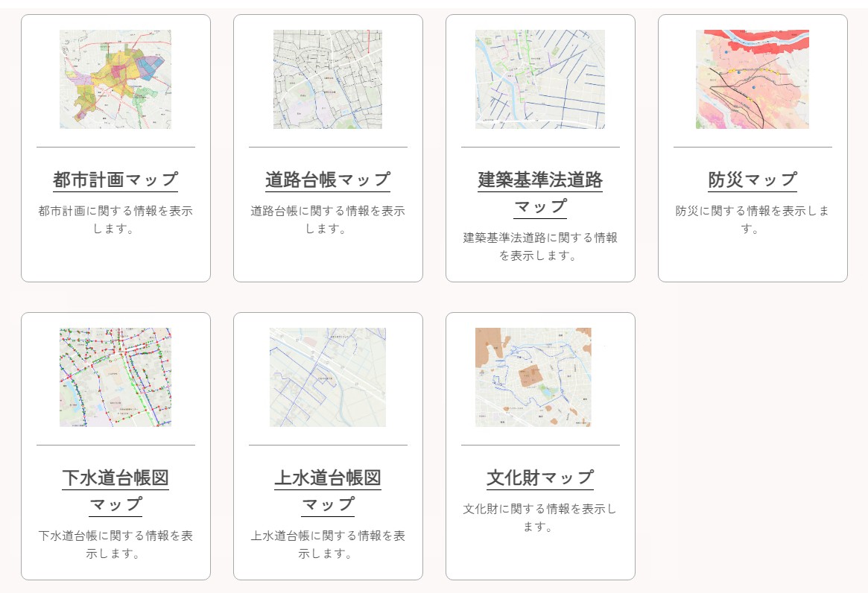Click the 文化財マップ thumbnail image

tap(533, 377)
